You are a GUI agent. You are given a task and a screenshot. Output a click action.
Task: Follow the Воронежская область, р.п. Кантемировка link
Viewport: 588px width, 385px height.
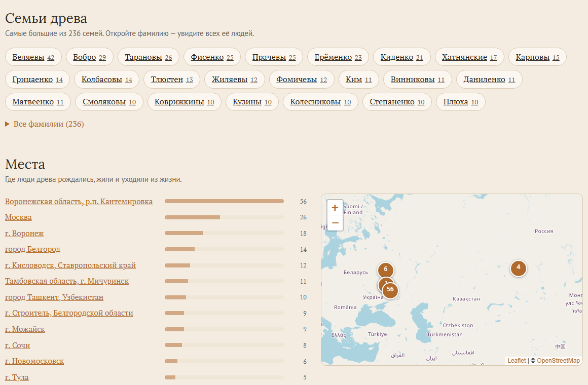click(x=79, y=202)
